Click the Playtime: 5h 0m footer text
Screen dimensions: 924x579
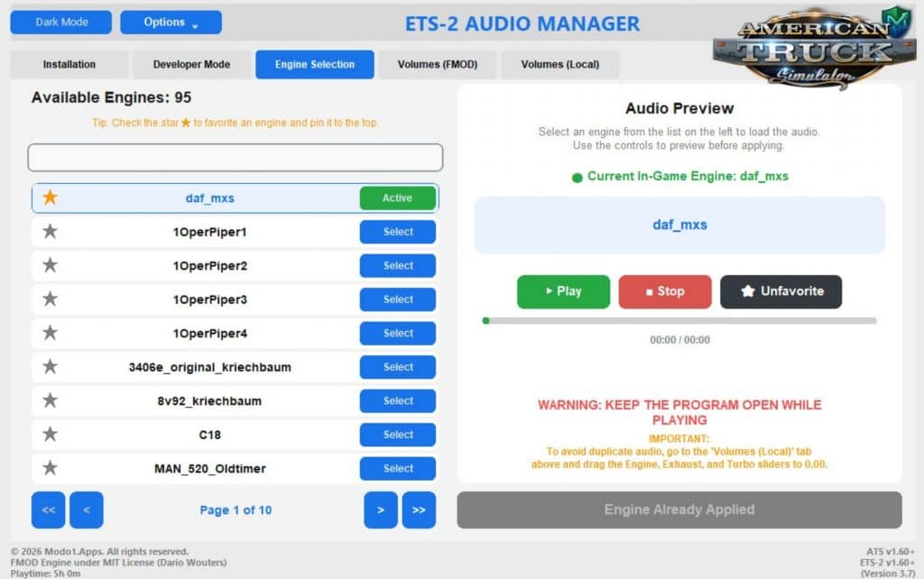pyautogui.click(x=45, y=573)
